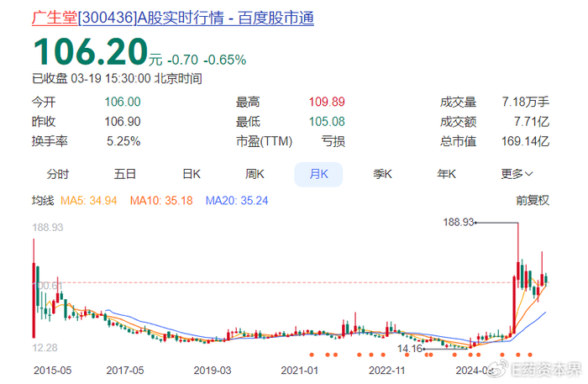The image size is (588, 384).
Task: Click the 总市值 value 169.14亿
Action: [525, 141]
